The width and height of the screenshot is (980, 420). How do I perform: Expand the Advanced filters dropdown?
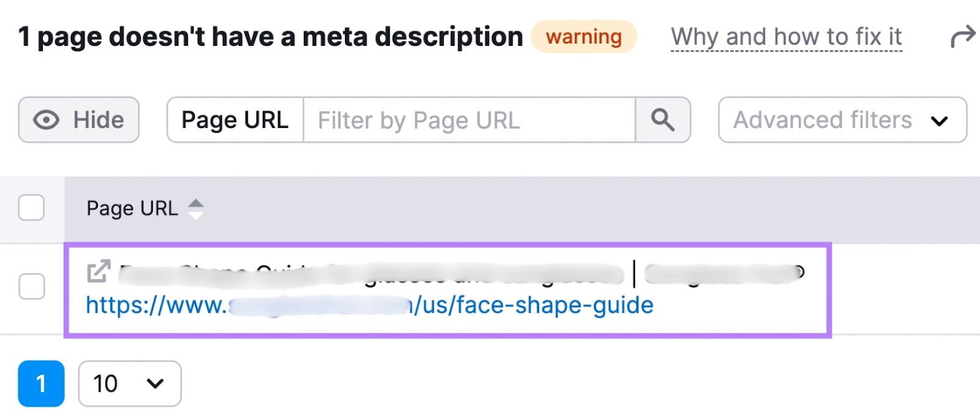pyautogui.click(x=842, y=120)
